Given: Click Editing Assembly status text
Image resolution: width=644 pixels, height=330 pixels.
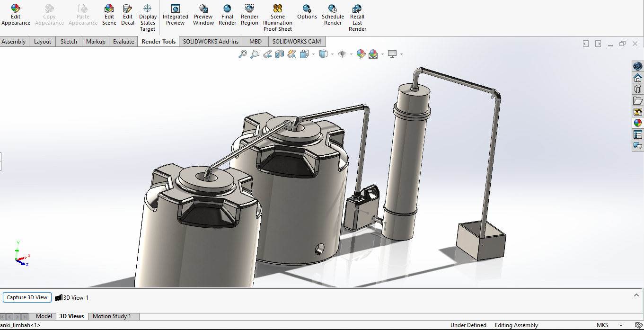Looking at the screenshot, I should coord(516,325).
